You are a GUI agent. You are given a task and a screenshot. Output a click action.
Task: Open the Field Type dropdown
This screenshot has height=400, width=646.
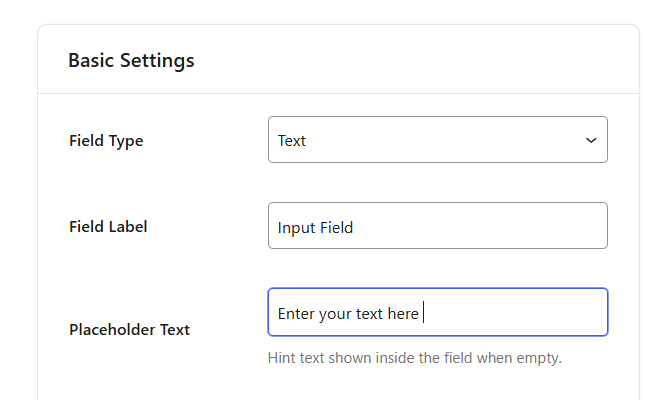click(x=437, y=140)
